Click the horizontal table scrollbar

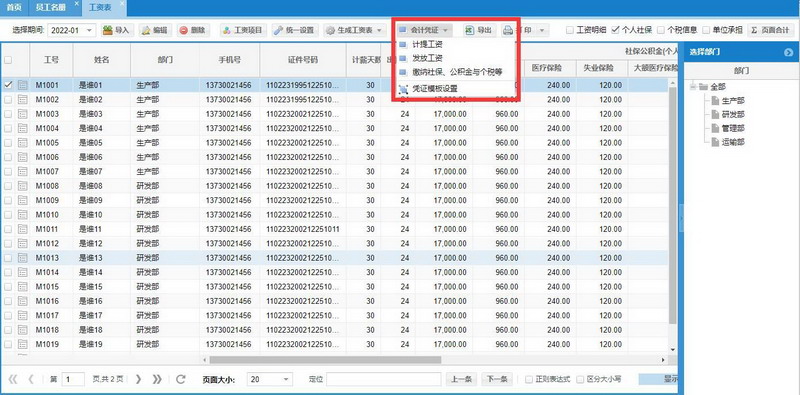point(325,360)
